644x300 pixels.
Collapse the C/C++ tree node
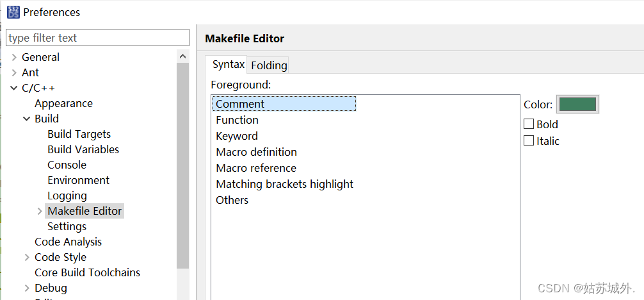pos(14,88)
